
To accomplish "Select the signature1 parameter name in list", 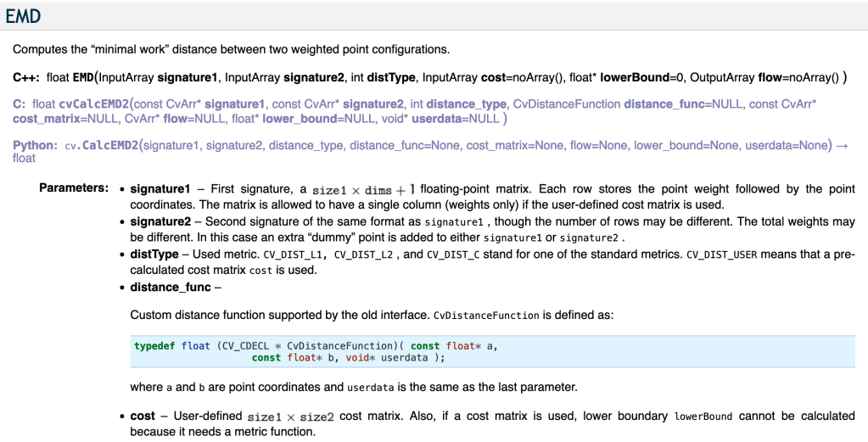I will (160, 188).
